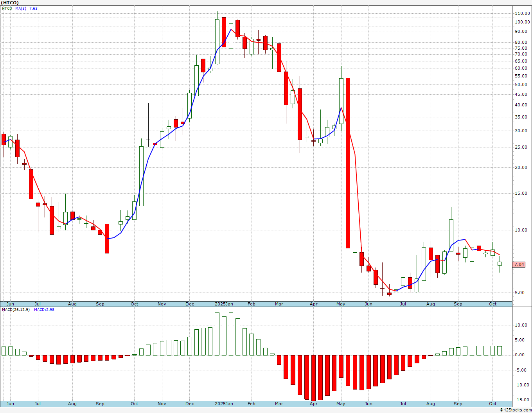532x413 pixels.
Task: Click Dec on the price chart time axis
Action: [190, 304]
